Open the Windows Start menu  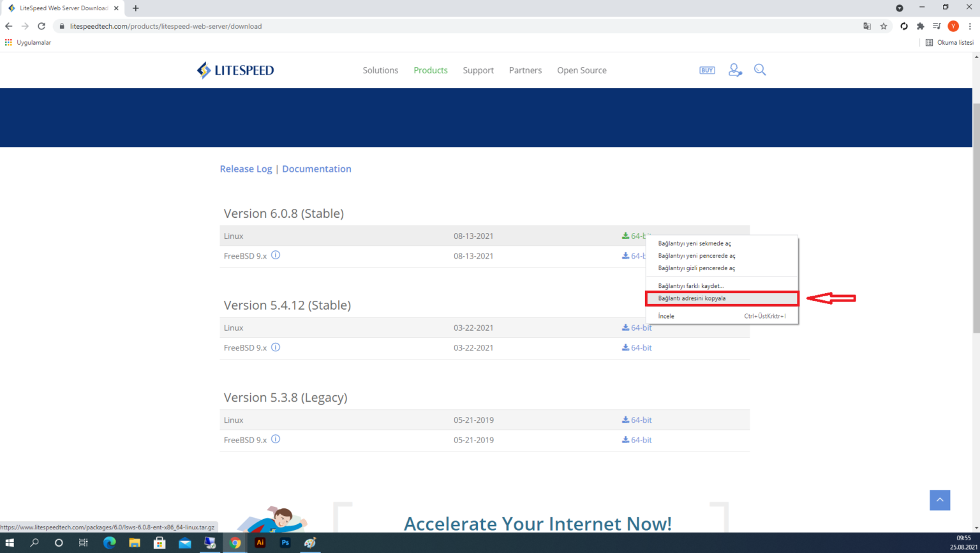(10, 543)
